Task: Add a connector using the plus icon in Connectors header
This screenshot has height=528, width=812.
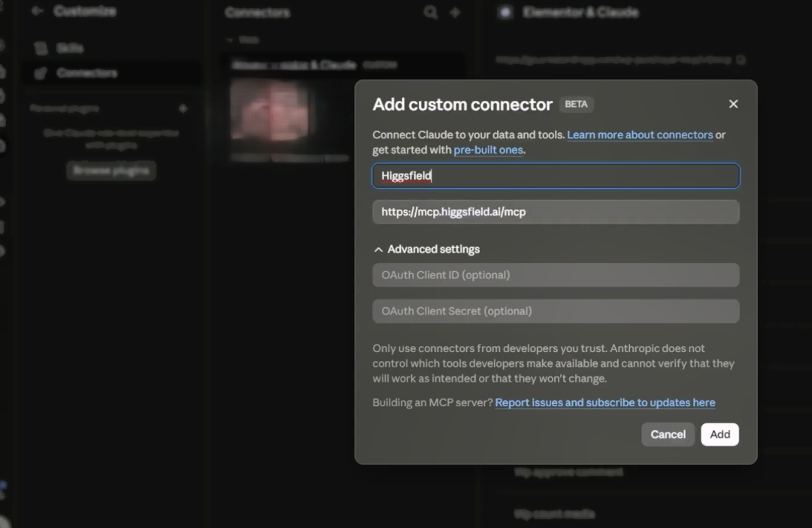Action: tap(455, 12)
